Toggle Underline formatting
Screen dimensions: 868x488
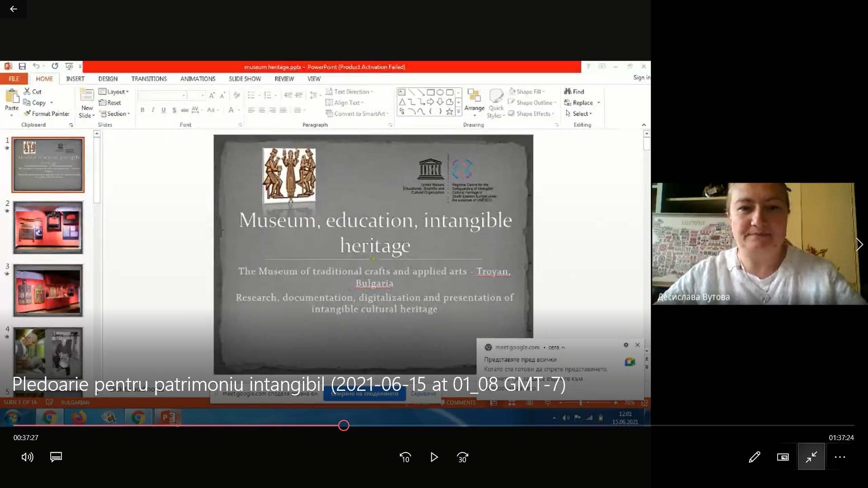(163, 110)
